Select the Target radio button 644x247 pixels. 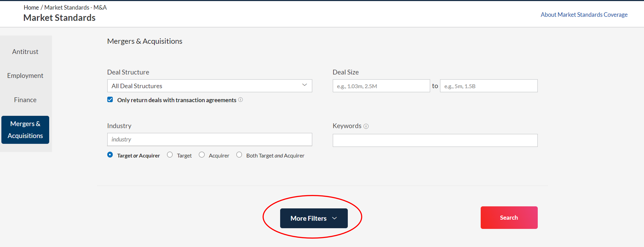[170, 155]
